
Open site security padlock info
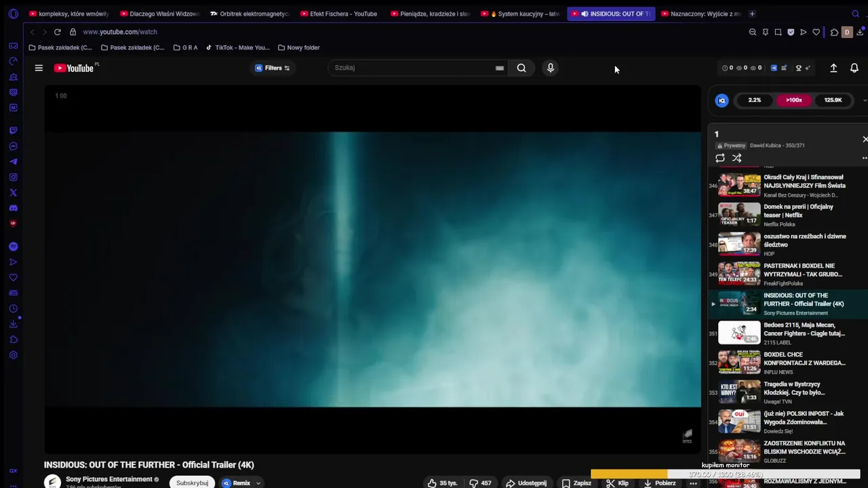click(x=73, y=32)
